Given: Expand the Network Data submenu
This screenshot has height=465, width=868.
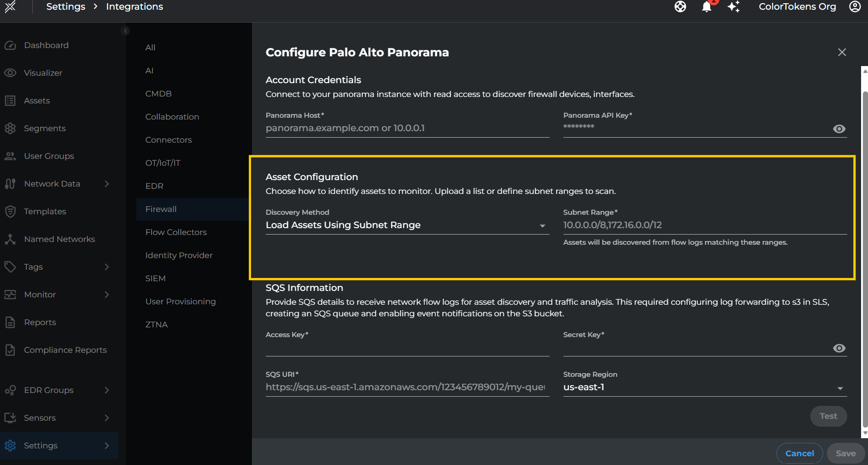Looking at the screenshot, I should coord(107,184).
